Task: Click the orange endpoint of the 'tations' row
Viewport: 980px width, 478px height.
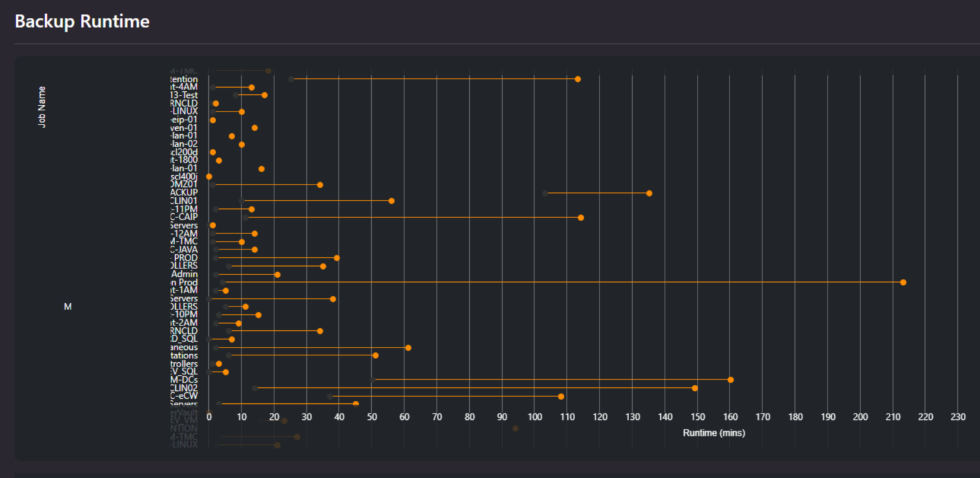Action: (x=375, y=355)
